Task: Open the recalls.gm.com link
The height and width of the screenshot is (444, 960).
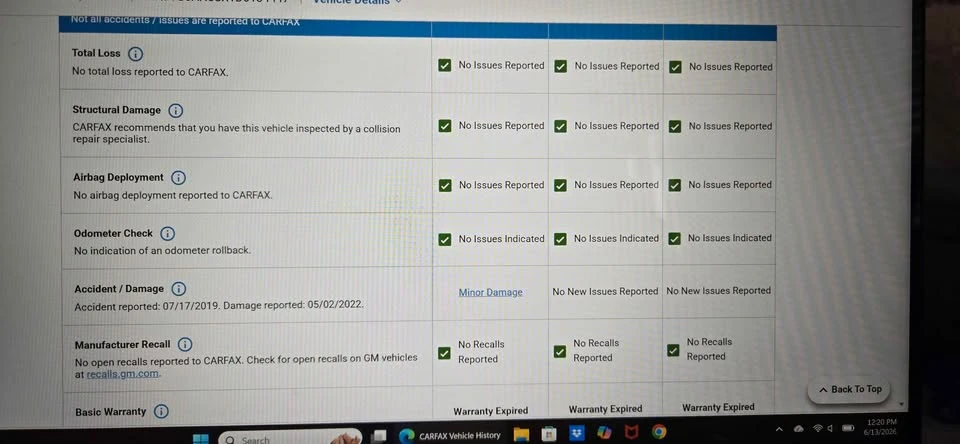Action: pyautogui.click(x=122, y=374)
